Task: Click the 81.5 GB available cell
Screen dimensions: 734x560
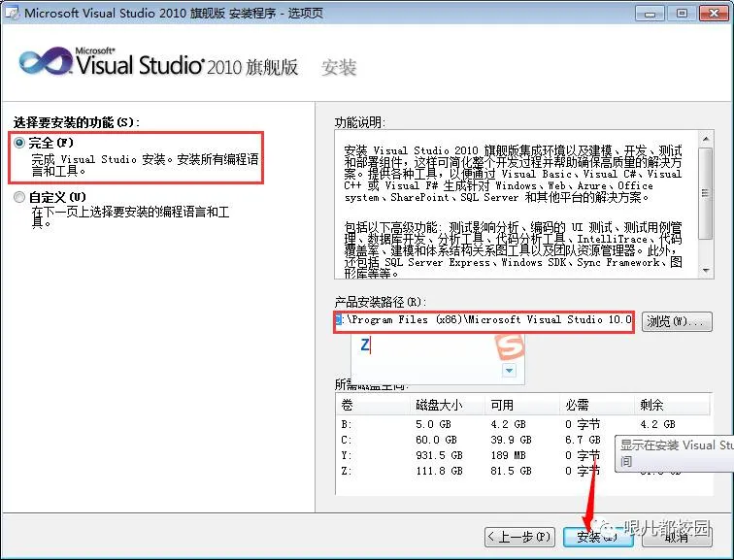Action: pos(511,471)
